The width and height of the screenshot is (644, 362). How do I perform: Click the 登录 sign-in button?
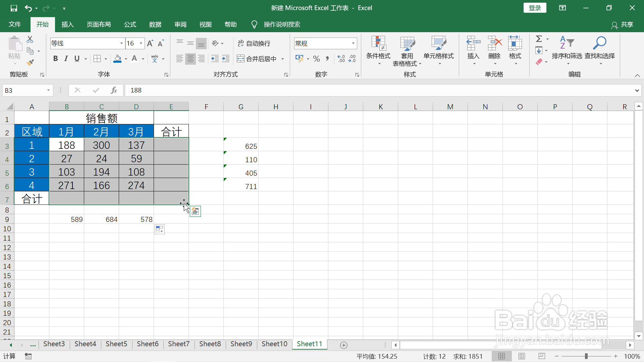tap(535, 8)
